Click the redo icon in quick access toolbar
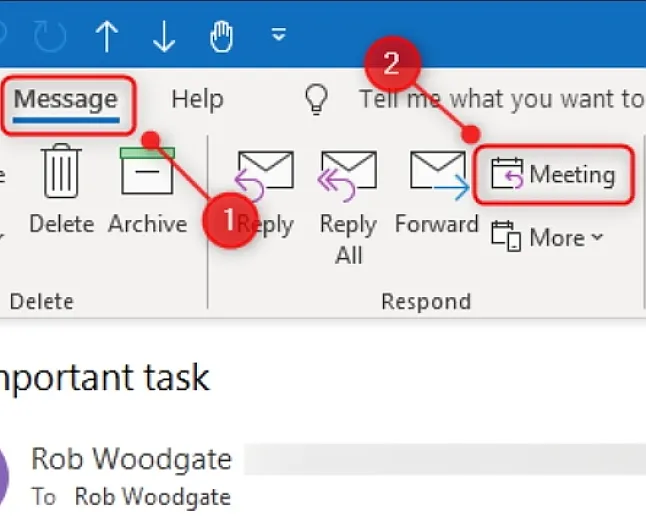This screenshot has height=522, width=646. click(50, 37)
